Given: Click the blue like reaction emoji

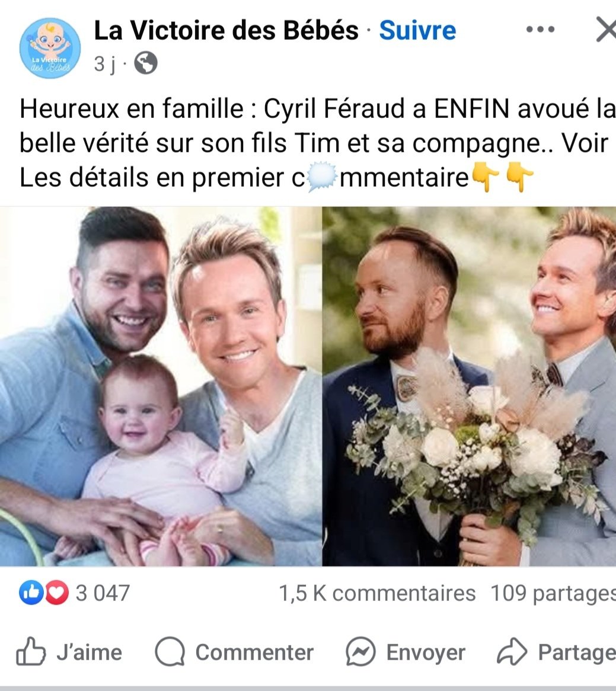Looking at the screenshot, I should click(x=30, y=593).
